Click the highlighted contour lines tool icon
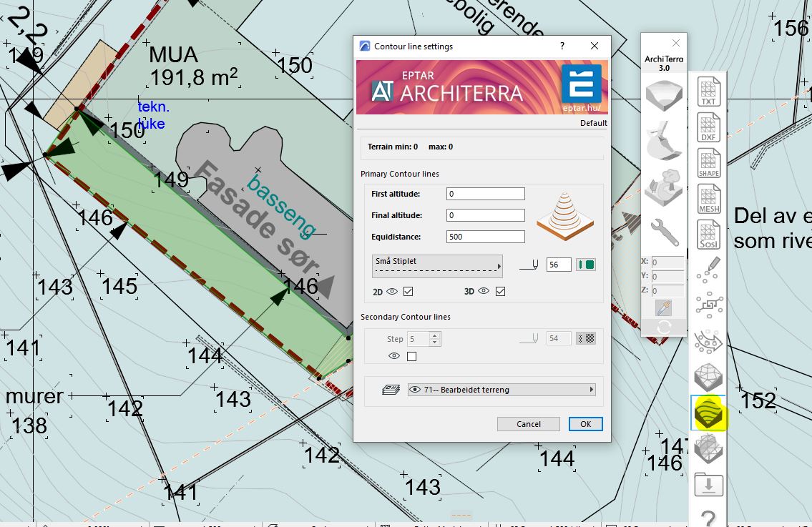This screenshot has height=527, width=812. (x=708, y=413)
